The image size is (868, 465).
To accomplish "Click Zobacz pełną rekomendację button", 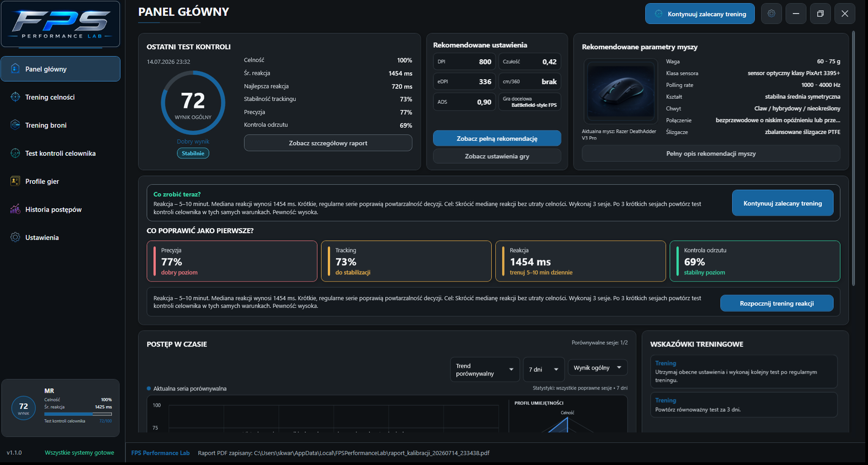I will pyautogui.click(x=497, y=138).
